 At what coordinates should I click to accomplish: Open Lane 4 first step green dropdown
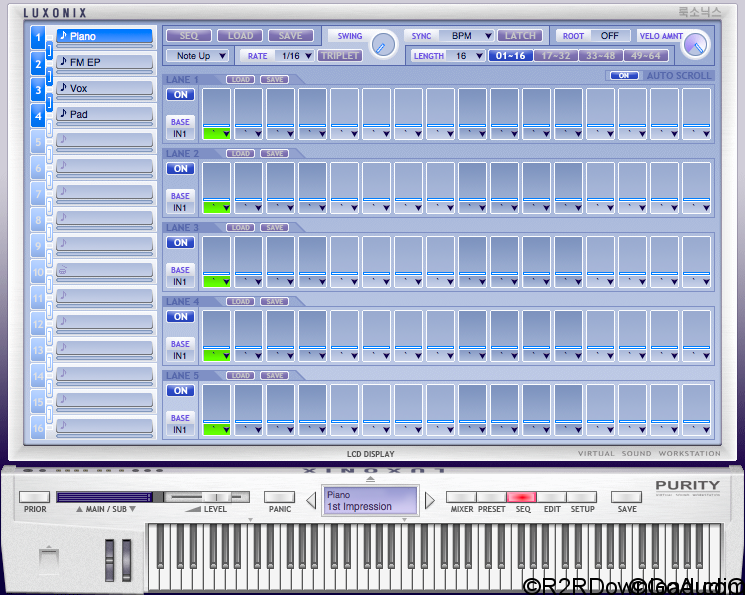tap(217, 355)
